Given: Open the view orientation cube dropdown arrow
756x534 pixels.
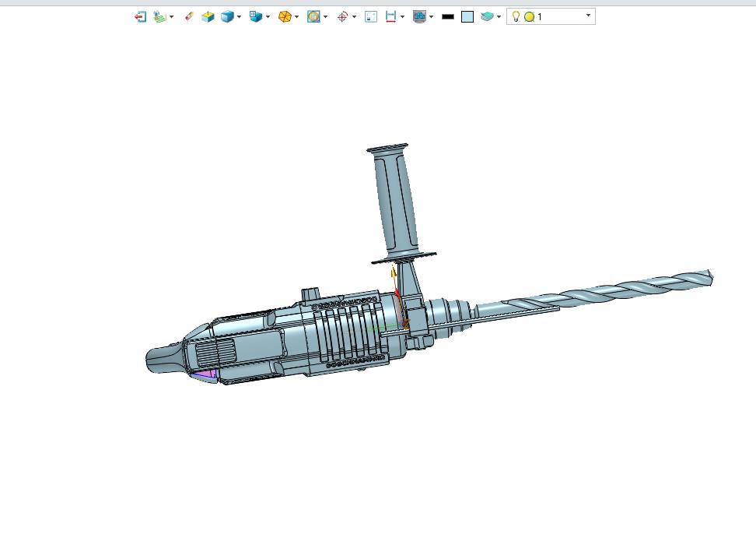Looking at the screenshot, I should coord(268,17).
